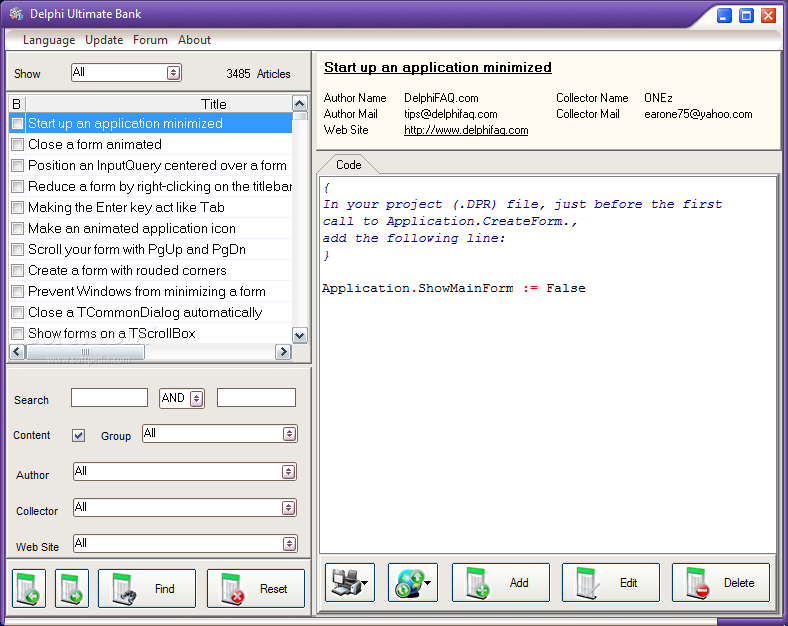
Task: Go to next article with forward arrow button
Action: pos(72,588)
